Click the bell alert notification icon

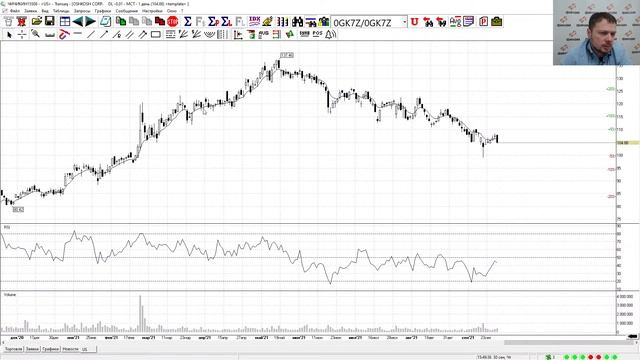(x=331, y=35)
